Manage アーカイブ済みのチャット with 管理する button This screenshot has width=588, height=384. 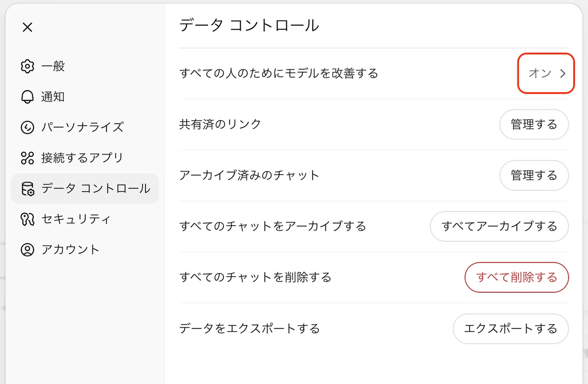tap(534, 176)
